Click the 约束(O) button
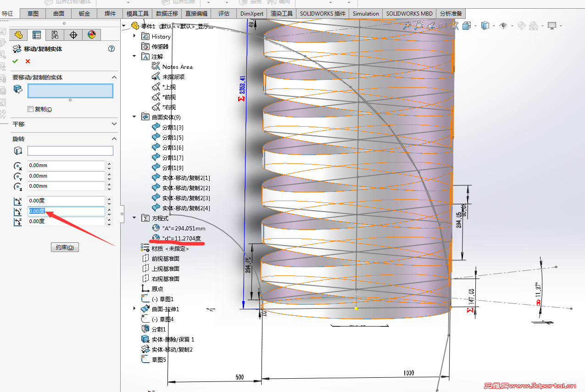The width and height of the screenshot is (585, 392). tap(64, 247)
